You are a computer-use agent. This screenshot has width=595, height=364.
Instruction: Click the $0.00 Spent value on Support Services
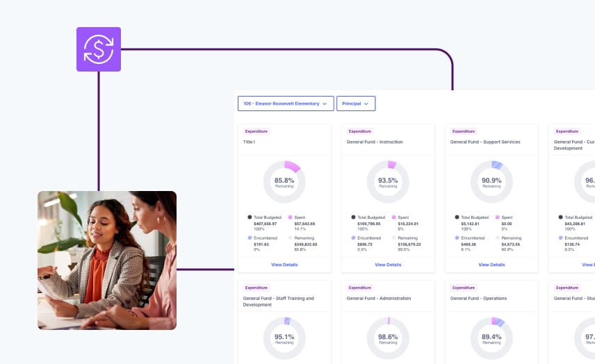(x=507, y=224)
